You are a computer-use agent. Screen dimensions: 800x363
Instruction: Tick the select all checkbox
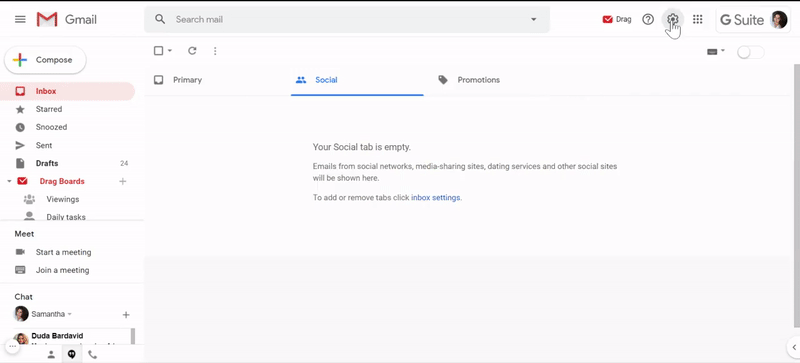159,51
